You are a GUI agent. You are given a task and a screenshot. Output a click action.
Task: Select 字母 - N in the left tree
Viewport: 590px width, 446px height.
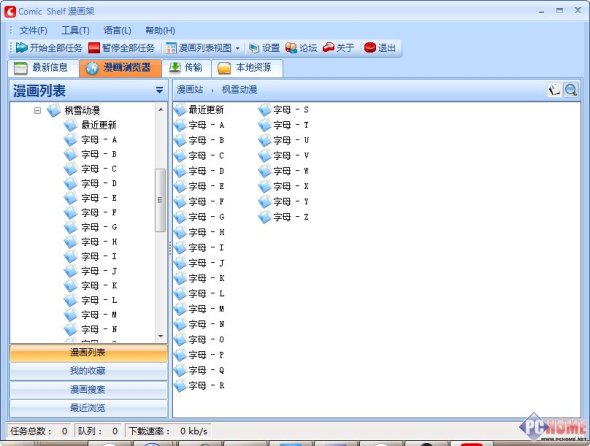pos(99,330)
